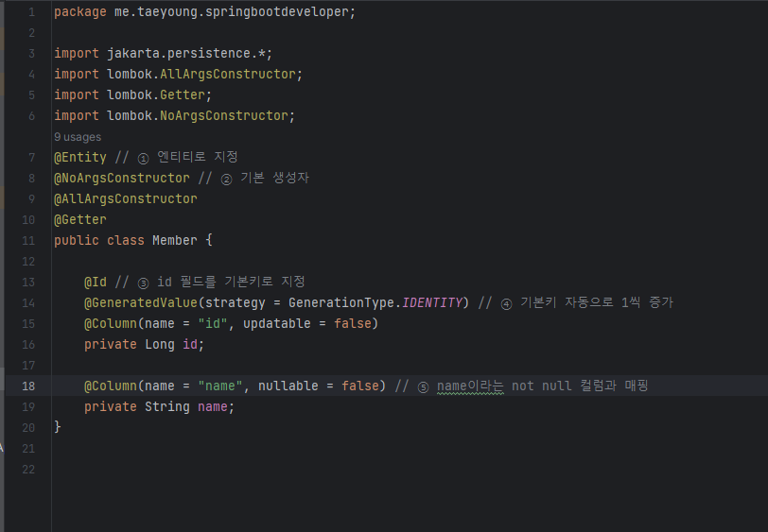Image resolution: width=768 pixels, height=532 pixels.
Task: Click the "id" string literal
Action: pos(212,324)
